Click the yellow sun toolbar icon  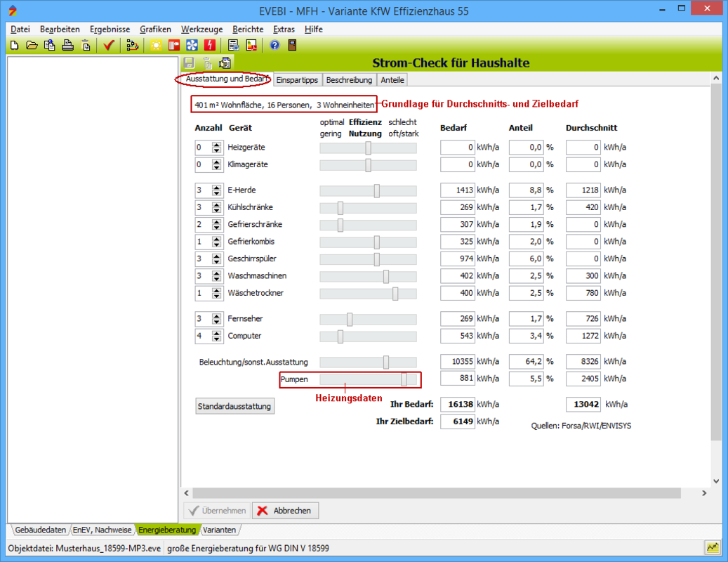click(155, 46)
